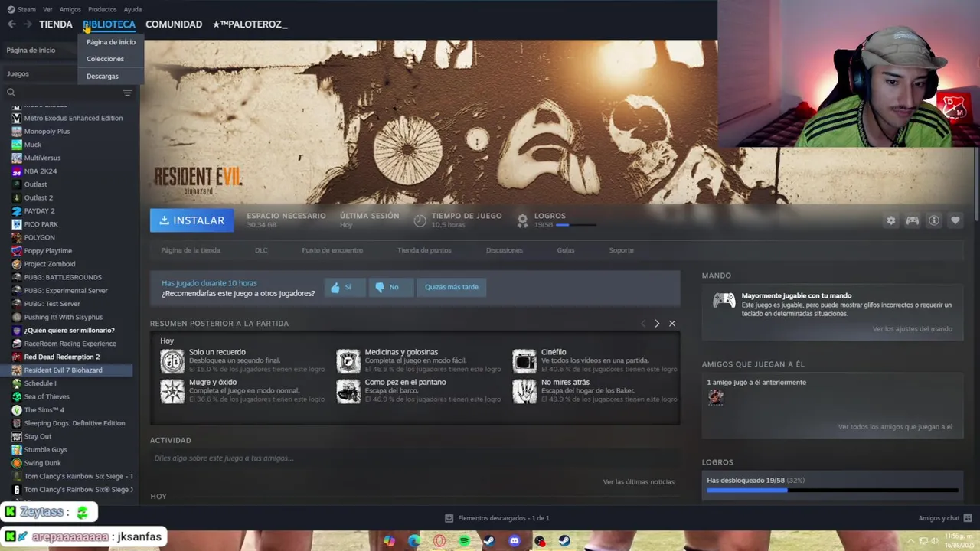Image resolution: width=980 pixels, height=551 pixels.
Task: Click achievements progress bar in Logros panel
Action: (x=832, y=490)
